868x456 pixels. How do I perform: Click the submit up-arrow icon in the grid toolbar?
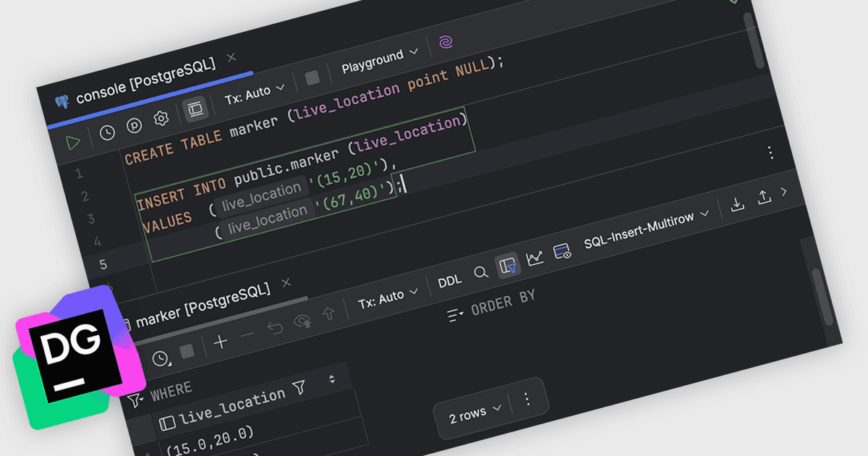click(329, 314)
